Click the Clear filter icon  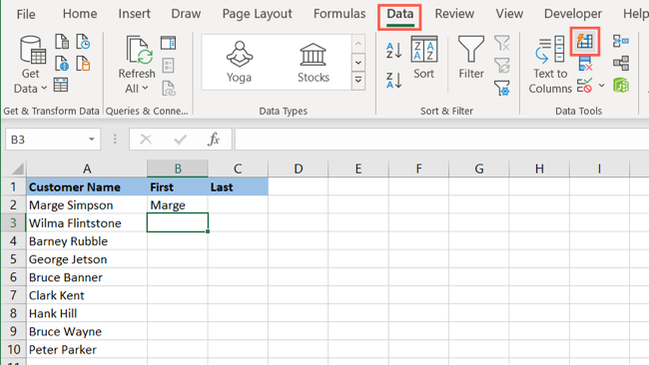pyautogui.click(x=502, y=43)
